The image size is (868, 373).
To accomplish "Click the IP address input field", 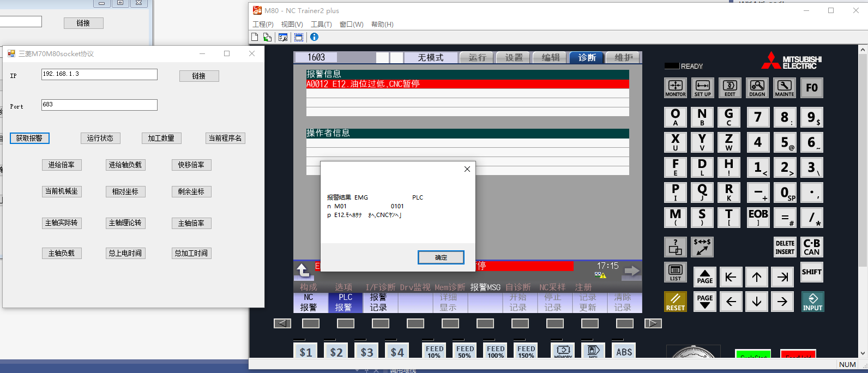I will pos(99,74).
